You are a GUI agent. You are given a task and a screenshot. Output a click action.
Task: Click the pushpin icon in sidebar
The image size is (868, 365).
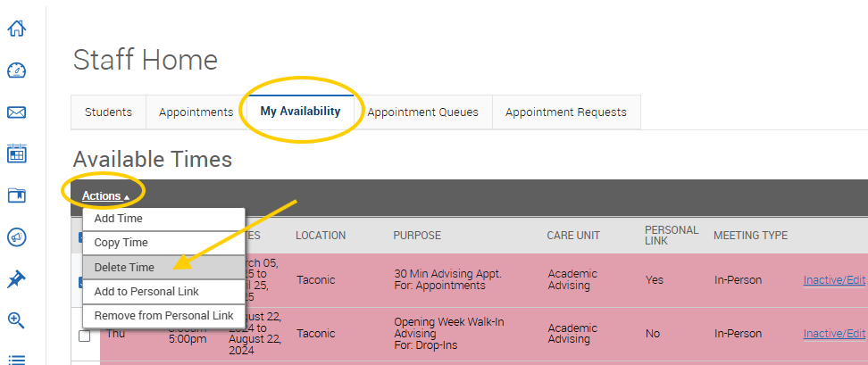16,279
